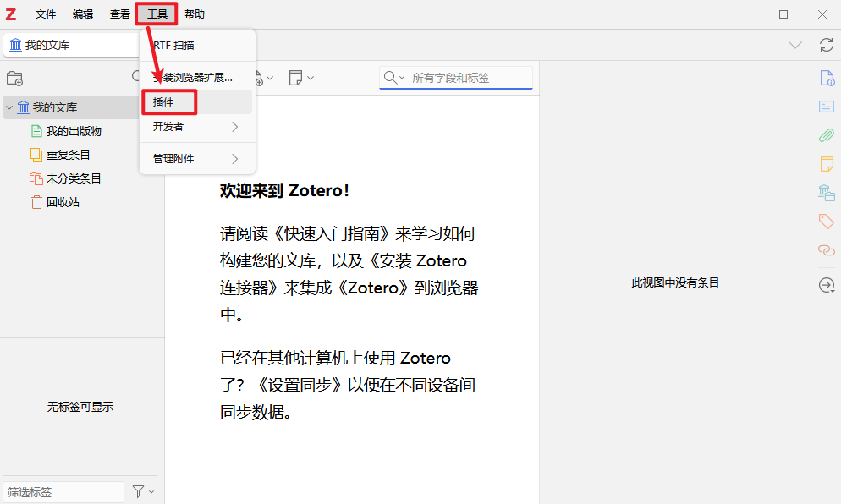Show Libraries and Collections section icon

click(826, 193)
